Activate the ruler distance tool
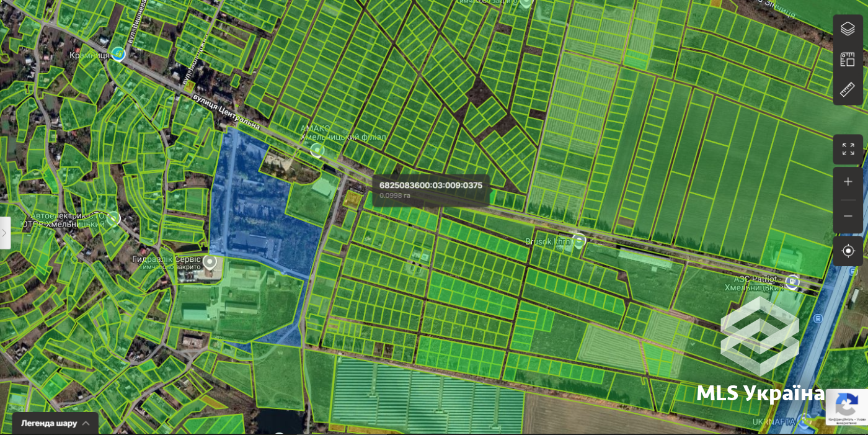 click(848, 90)
